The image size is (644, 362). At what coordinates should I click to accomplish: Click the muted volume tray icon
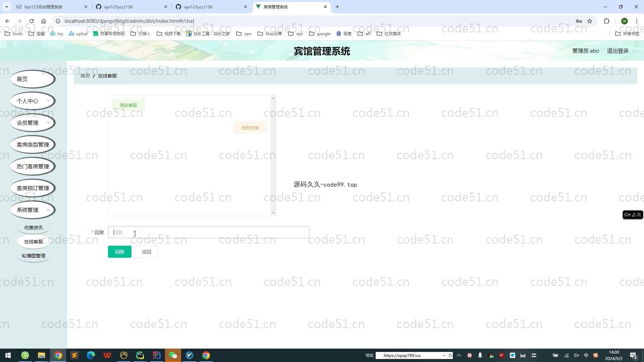(576, 355)
